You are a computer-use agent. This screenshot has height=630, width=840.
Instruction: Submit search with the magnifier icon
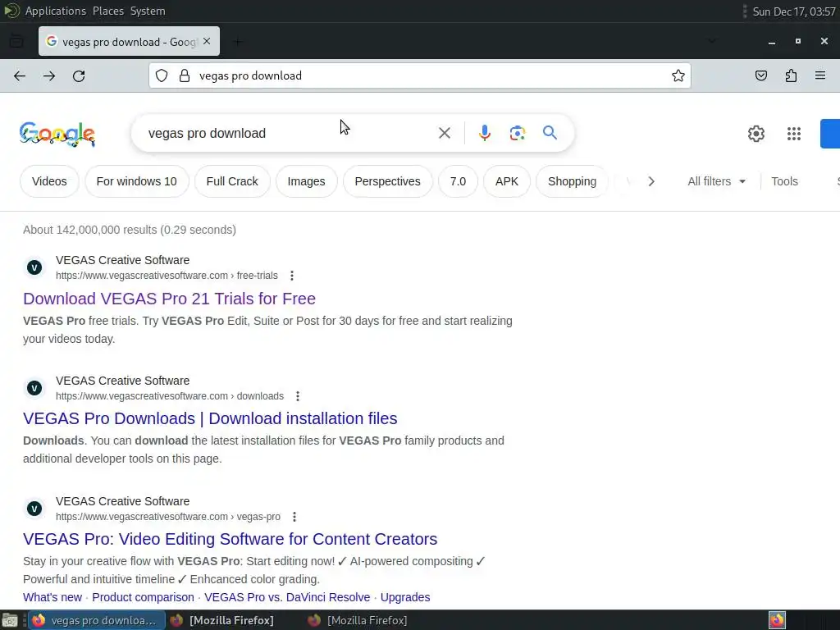pos(550,132)
